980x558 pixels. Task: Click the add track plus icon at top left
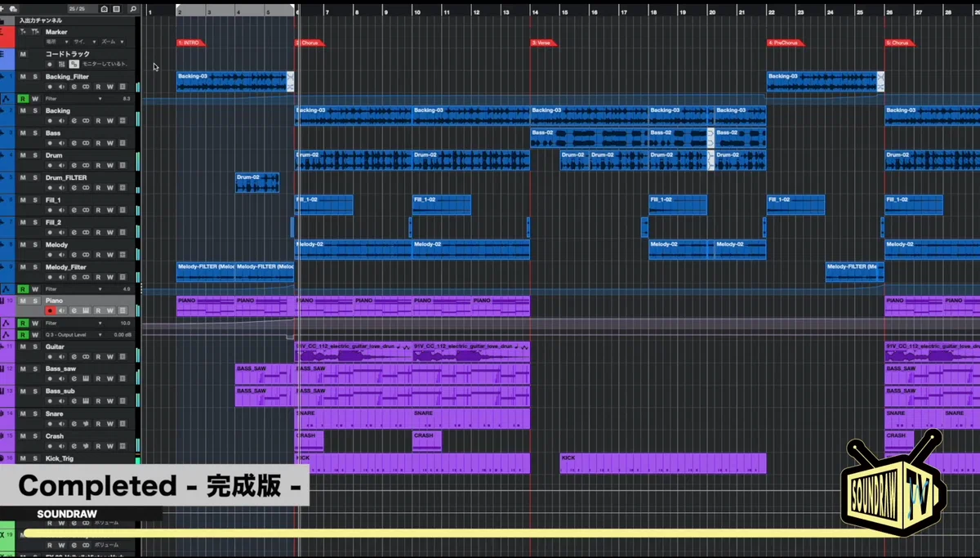click(2, 9)
